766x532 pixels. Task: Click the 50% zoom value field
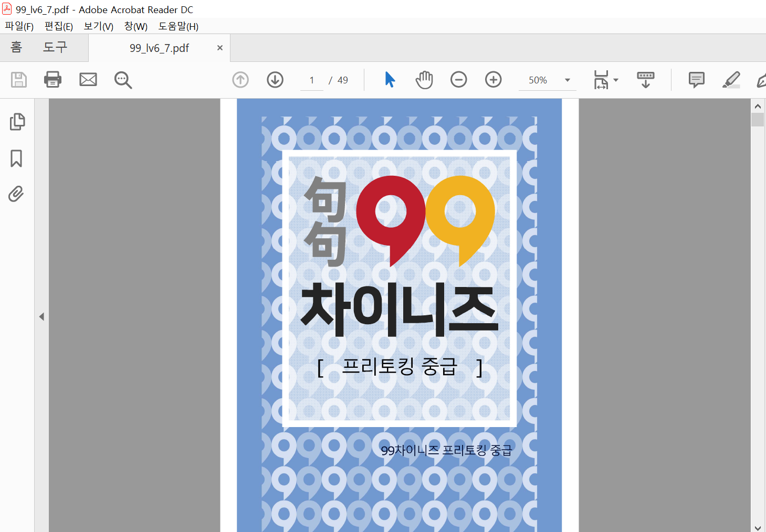[538, 80]
